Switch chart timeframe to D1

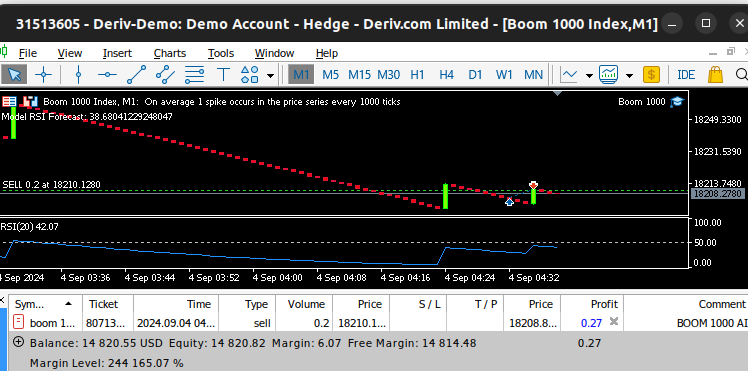pyautogui.click(x=475, y=74)
